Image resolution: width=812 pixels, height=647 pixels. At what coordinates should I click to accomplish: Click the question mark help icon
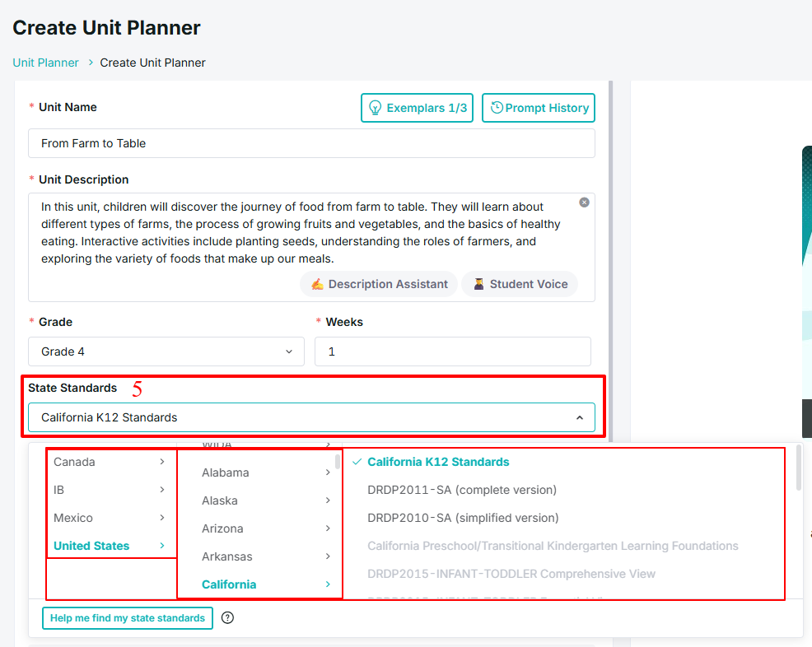(x=227, y=617)
